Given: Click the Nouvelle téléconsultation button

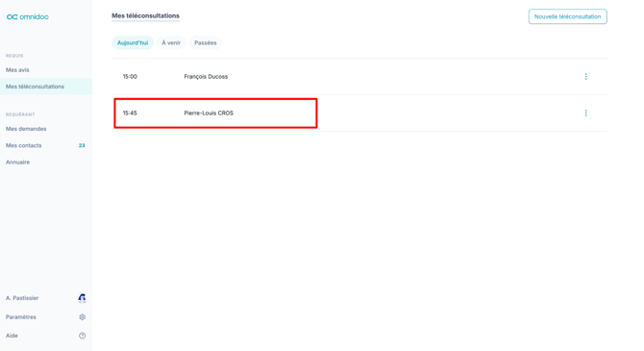Looking at the screenshot, I should coord(567,16).
